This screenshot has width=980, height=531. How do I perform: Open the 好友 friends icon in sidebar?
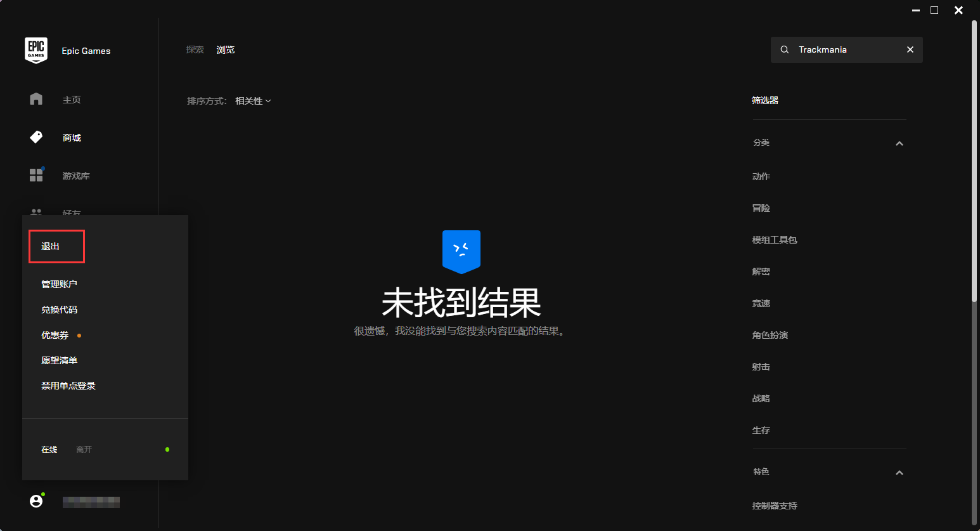36,213
